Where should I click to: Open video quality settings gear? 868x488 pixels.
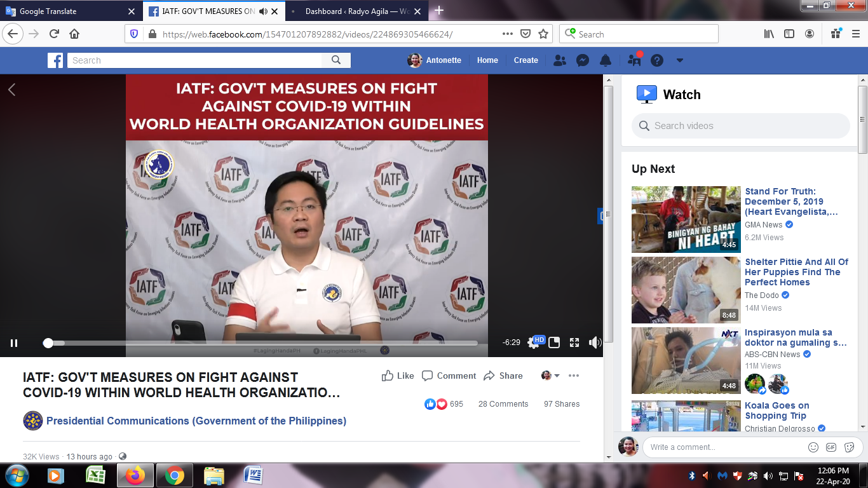pos(533,343)
